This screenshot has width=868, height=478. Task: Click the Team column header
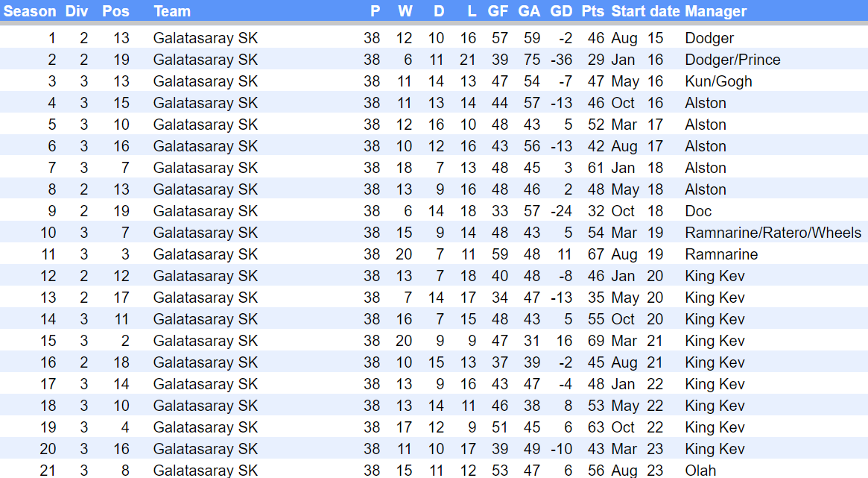point(172,11)
